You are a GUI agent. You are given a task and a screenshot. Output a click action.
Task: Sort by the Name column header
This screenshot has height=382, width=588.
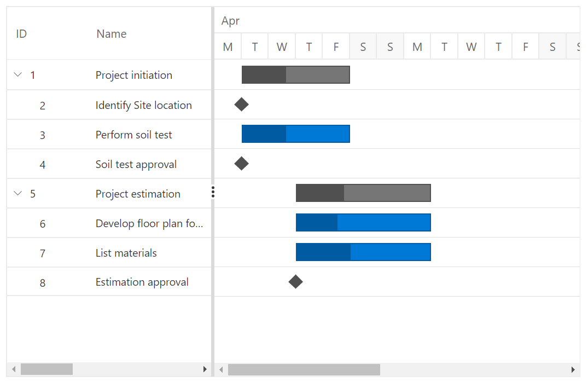tap(111, 33)
